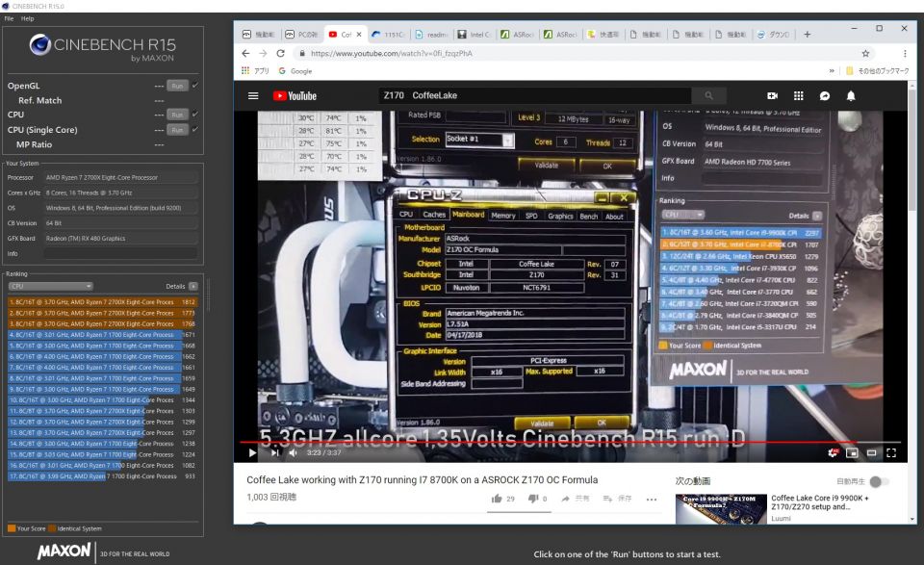Open the YouTube hamburger guide menu
The height and width of the screenshot is (565, 924).
[253, 96]
